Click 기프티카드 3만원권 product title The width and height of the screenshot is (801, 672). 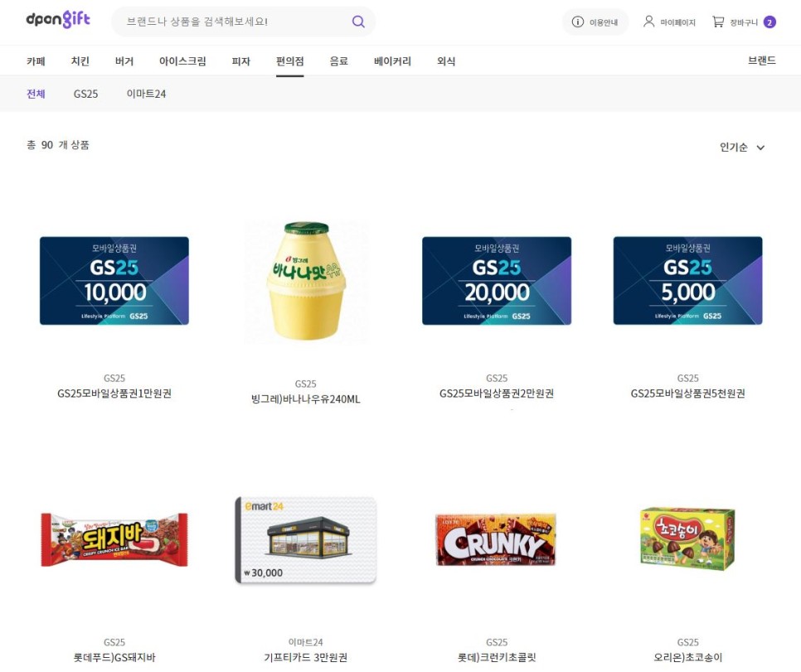(x=305, y=657)
